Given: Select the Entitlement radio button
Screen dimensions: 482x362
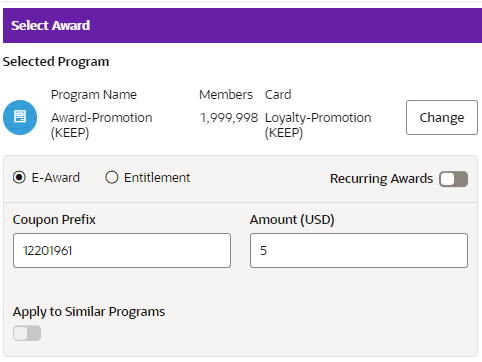Looking at the screenshot, I should (112, 177).
